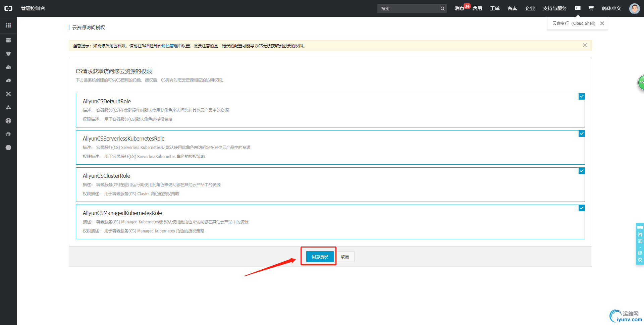This screenshot has height=325, width=644.
Task: Click the AliyunCSClusterRole role name
Action: (106, 176)
